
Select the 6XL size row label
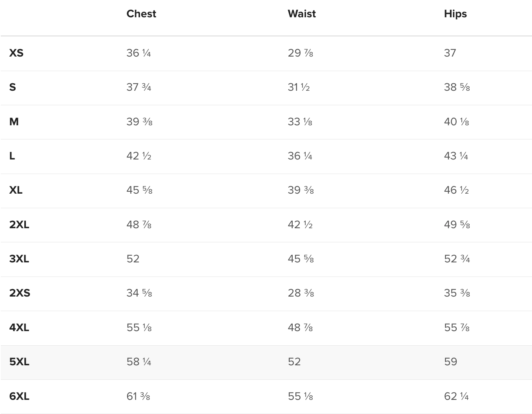point(19,396)
